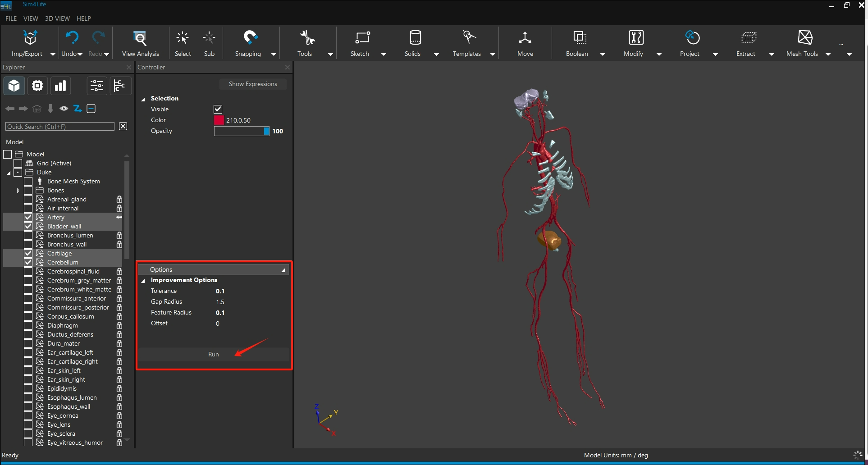This screenshot has width=868, height=465.
Task: Select the Move tool icon
Action: click(525, 38)
